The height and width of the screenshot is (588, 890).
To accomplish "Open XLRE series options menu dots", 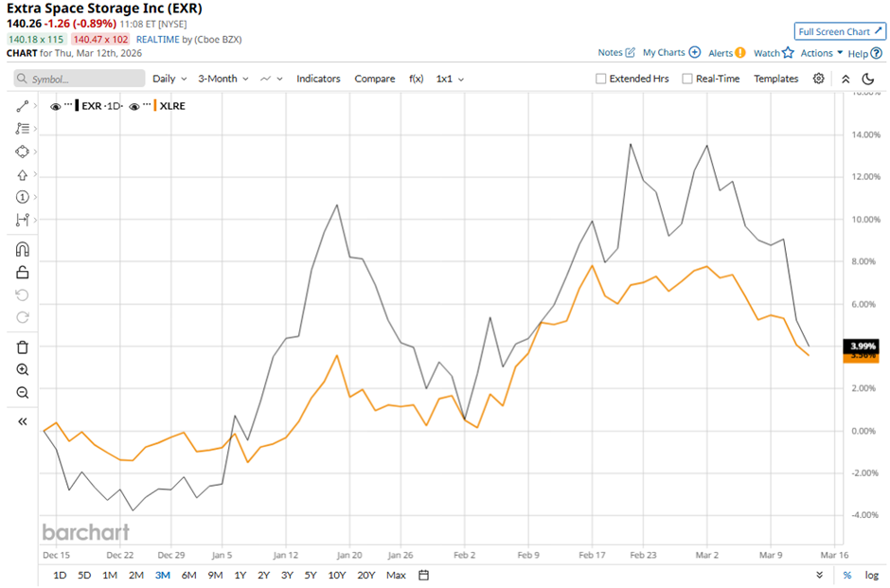I will [147, 104].
